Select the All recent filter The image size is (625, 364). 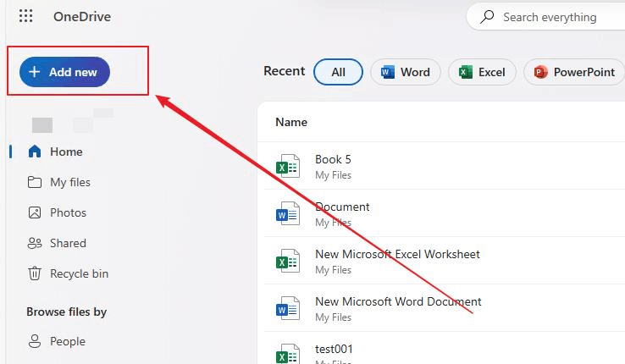[338, 72]
